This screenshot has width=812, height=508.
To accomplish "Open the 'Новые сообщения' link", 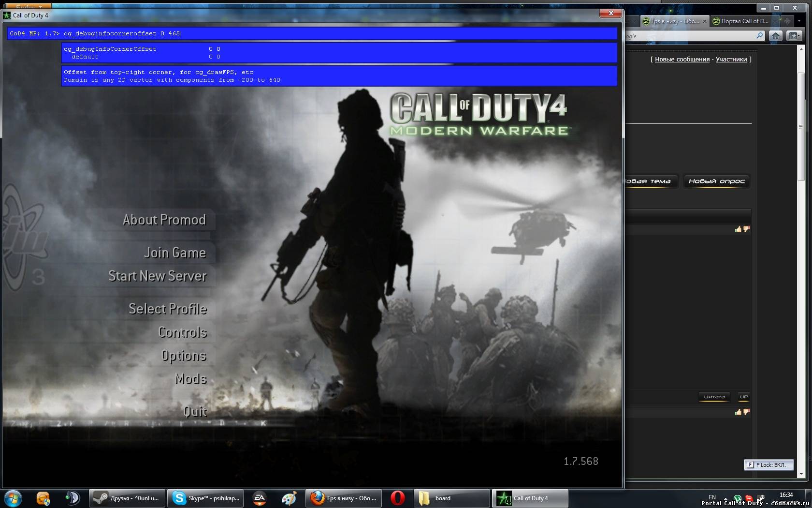I will coord(682,60).
